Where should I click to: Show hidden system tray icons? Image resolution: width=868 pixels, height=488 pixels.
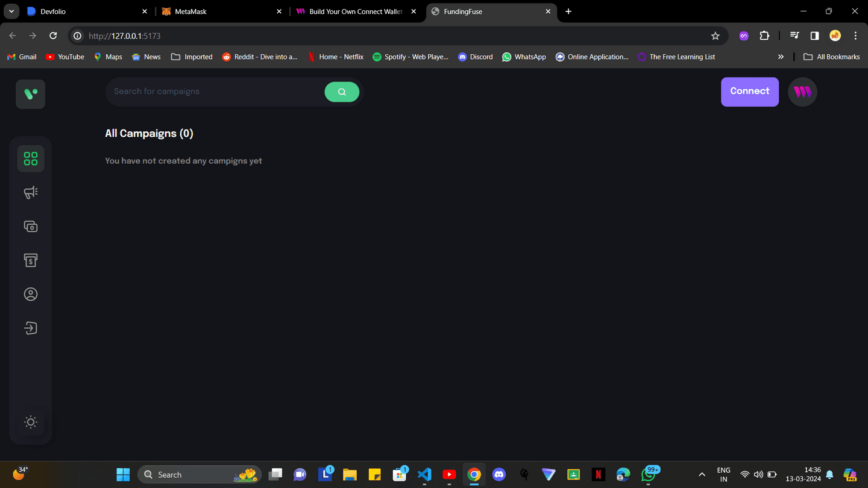[x=702, y=475]
